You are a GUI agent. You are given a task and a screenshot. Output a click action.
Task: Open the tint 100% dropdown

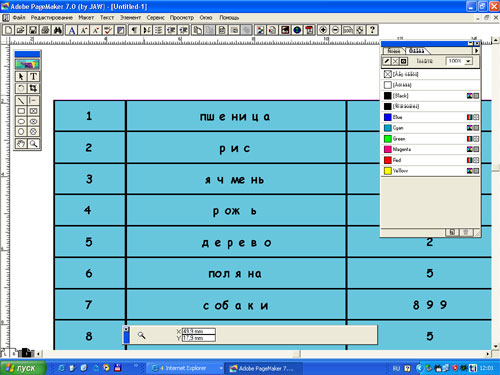[468, 61]
